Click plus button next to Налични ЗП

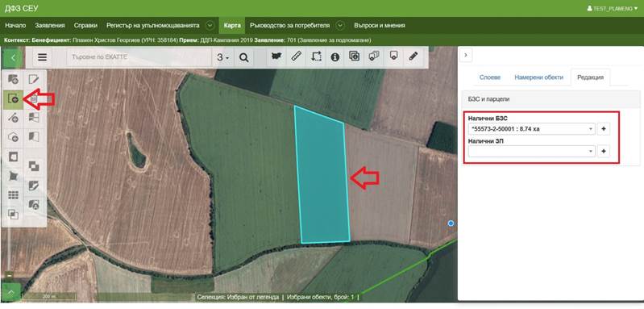pos(604,151)
